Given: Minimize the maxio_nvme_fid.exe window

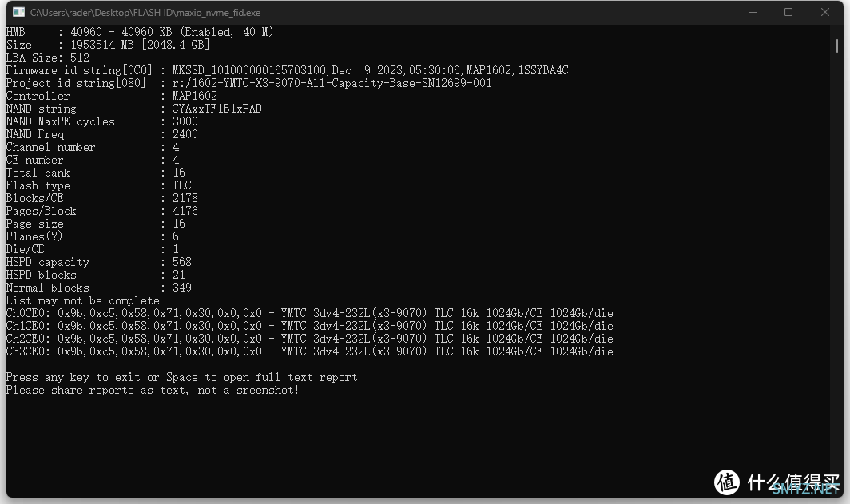Looking at the screenshot, I should click(753, 12).
